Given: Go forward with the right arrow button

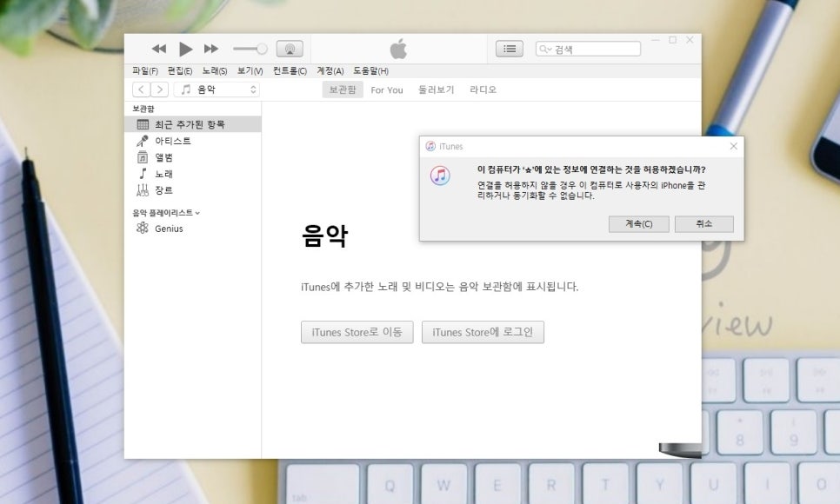Looking at the screenshot, I should (160, 90).
